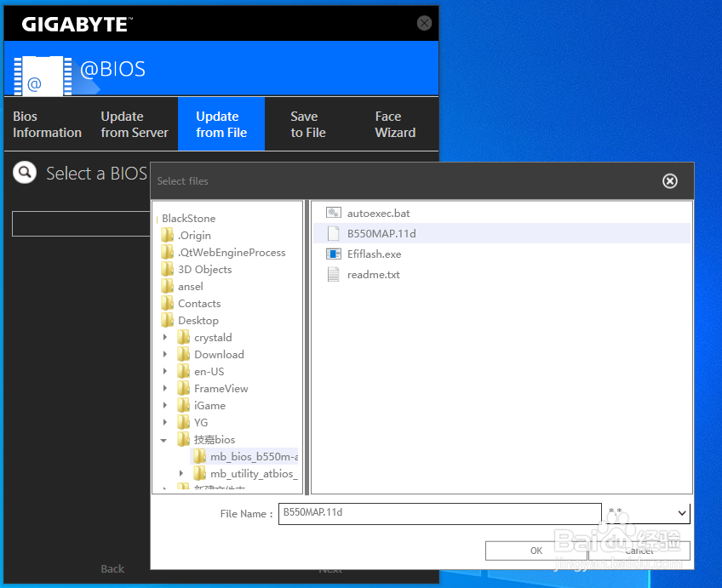Image resolution: width=722 pixels, height=588 pixels.
Task: Open the Save to File tab
Action: tap(308, 124)
